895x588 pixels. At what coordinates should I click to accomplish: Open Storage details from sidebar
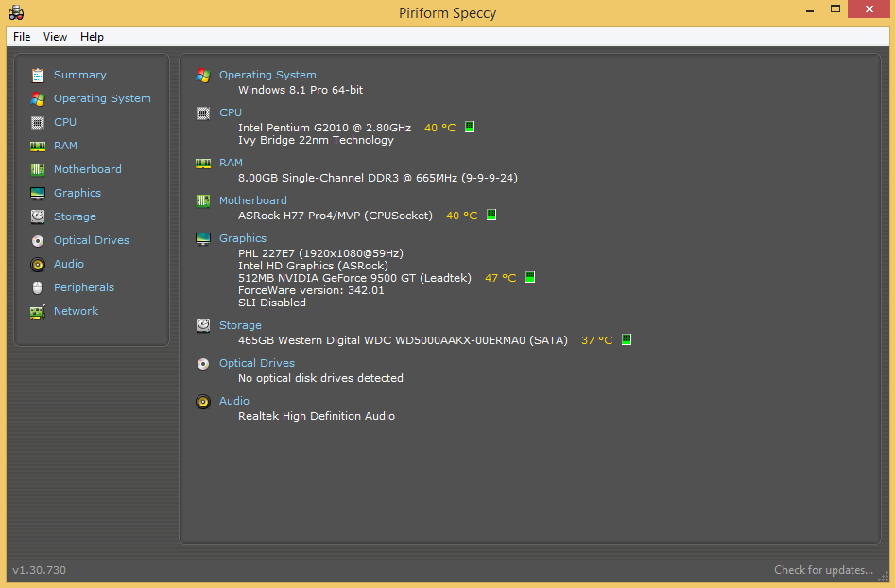(75, 216)
